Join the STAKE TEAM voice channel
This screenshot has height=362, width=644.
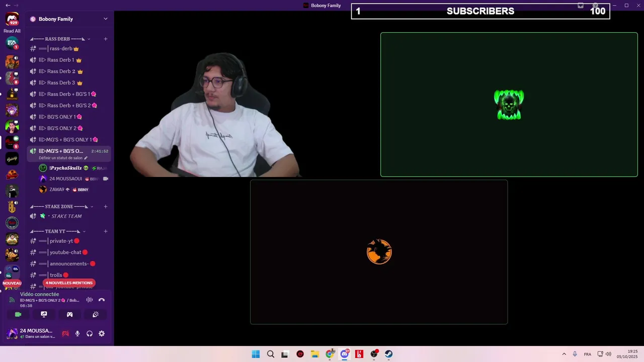click(69, 216)
